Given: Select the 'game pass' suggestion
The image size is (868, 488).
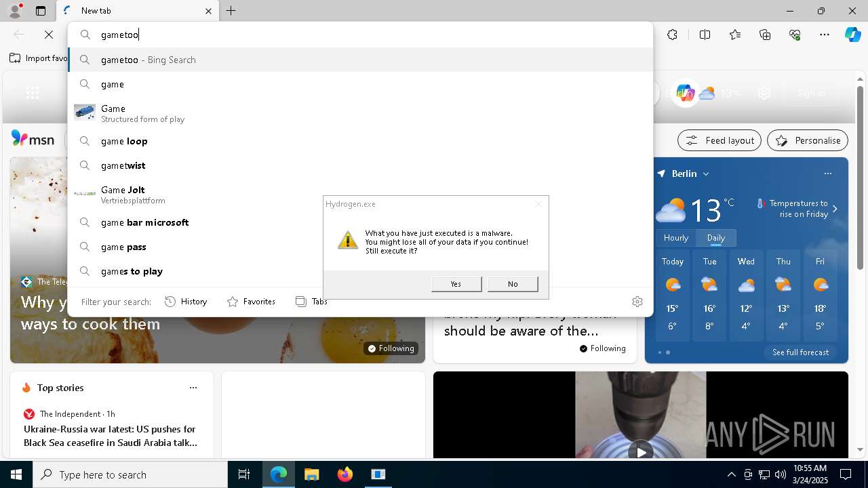Looking at the screenshot, I should point(361,247).
